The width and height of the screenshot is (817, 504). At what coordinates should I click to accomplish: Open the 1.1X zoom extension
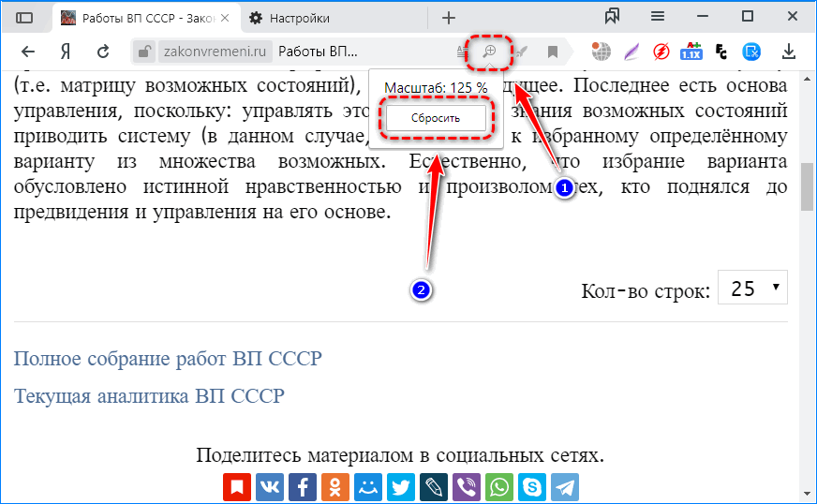click(691, 52)
